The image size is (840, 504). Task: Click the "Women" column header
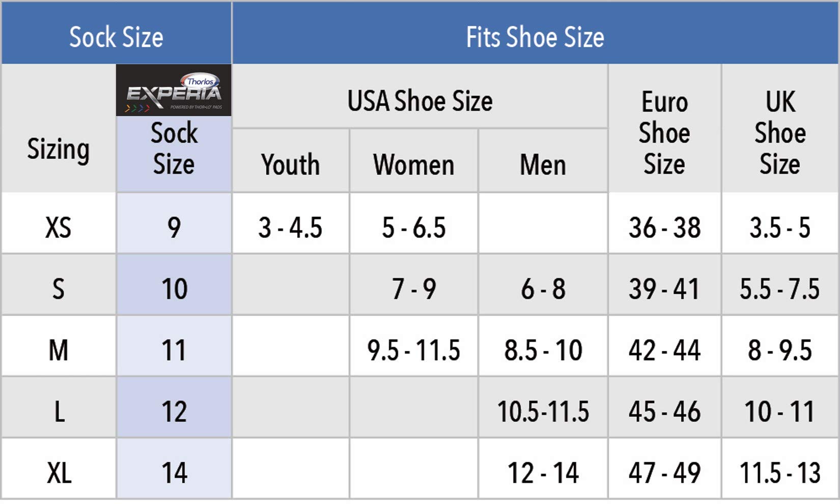point(413,164)
